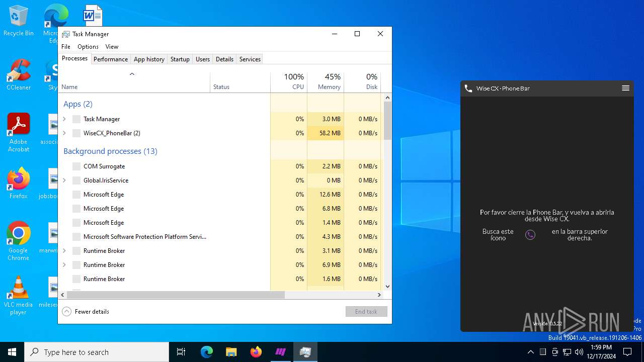Click the horizontal scrollbar thumb in Task Manager
Viewport: 644px width, 362px height.
[176, 295]
